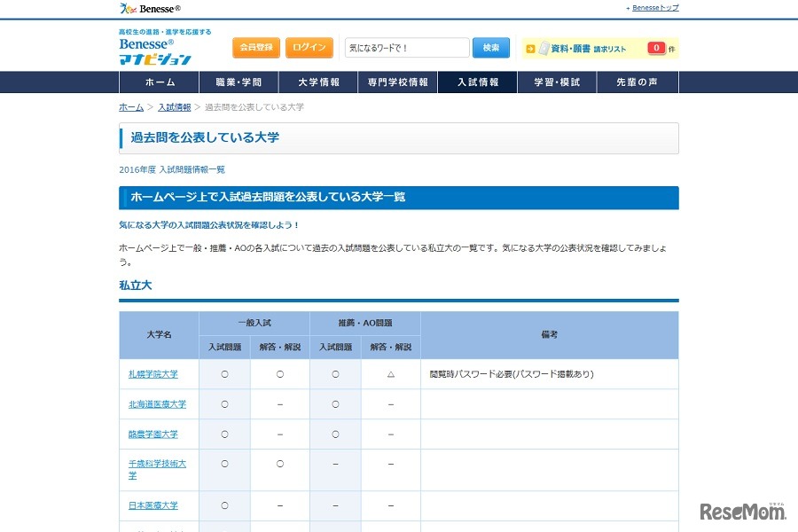Open the 職業・学問 navigation tab

tap(237, 81)
